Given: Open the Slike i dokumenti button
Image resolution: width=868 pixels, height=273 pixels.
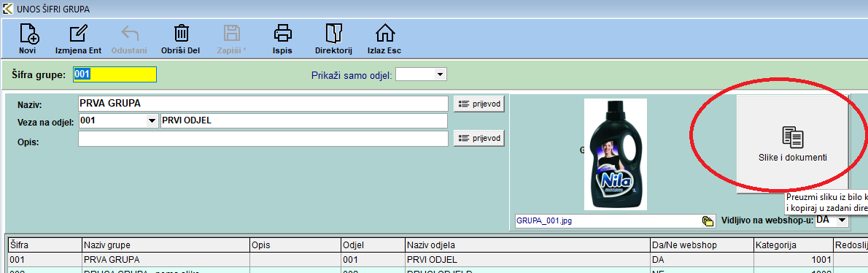Looking at the screenshot, I should pos(792,144).
